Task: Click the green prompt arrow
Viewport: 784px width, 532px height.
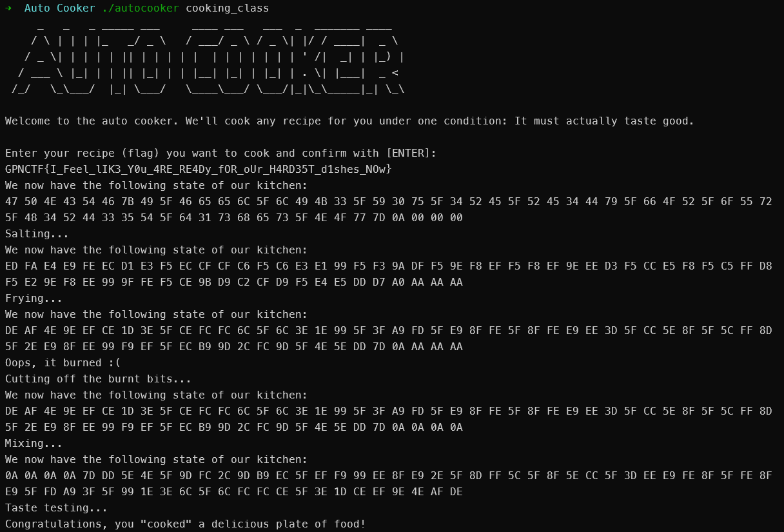Action: click(8, 8)
